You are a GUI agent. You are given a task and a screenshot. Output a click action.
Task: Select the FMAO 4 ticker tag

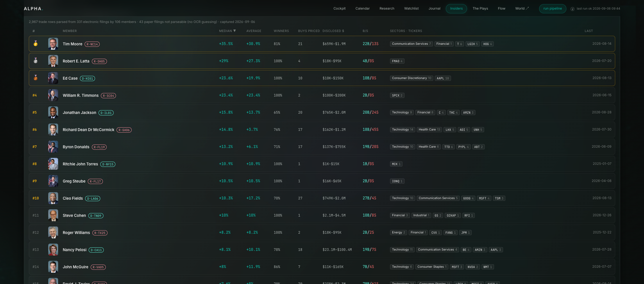pyautogui.click(x=397, y=61)
